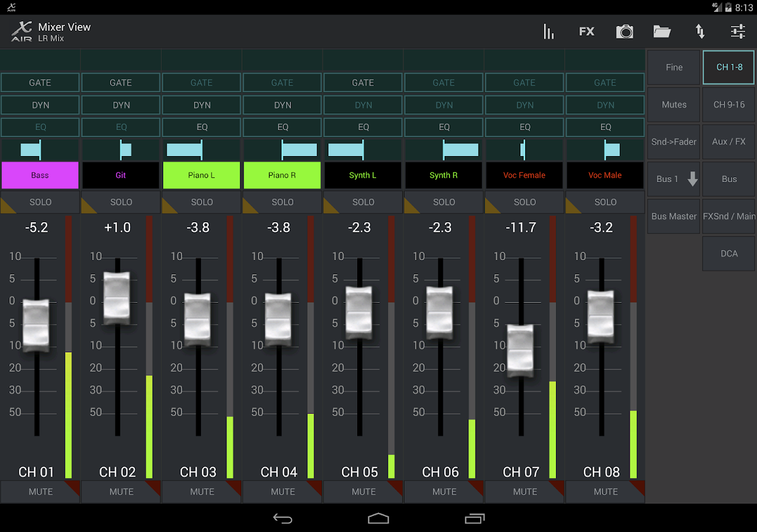This screenshot has width=757, height=532.
Task: Open the FX section
Action: pyautogui.click(x=587, y=31)
